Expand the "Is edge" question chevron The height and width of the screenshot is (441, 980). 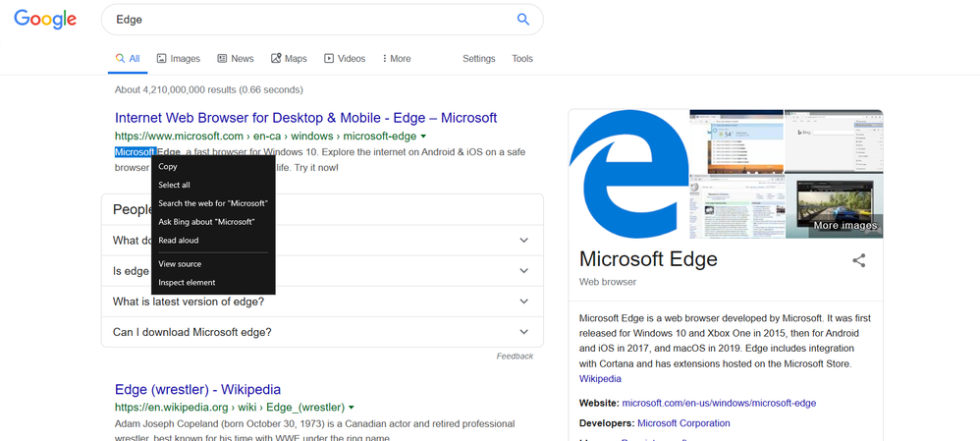click(x=523, y=271)
